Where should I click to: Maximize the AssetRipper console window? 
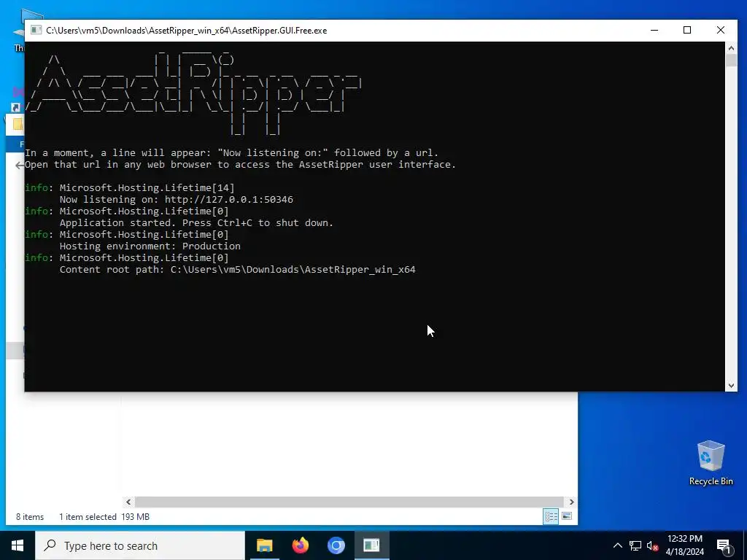pos(687,30)
